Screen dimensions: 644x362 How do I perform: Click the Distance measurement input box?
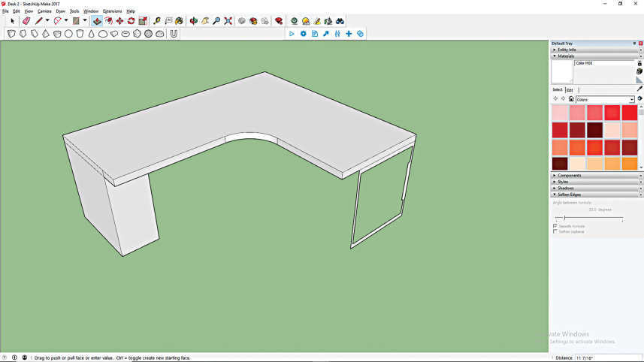(608, 358)
